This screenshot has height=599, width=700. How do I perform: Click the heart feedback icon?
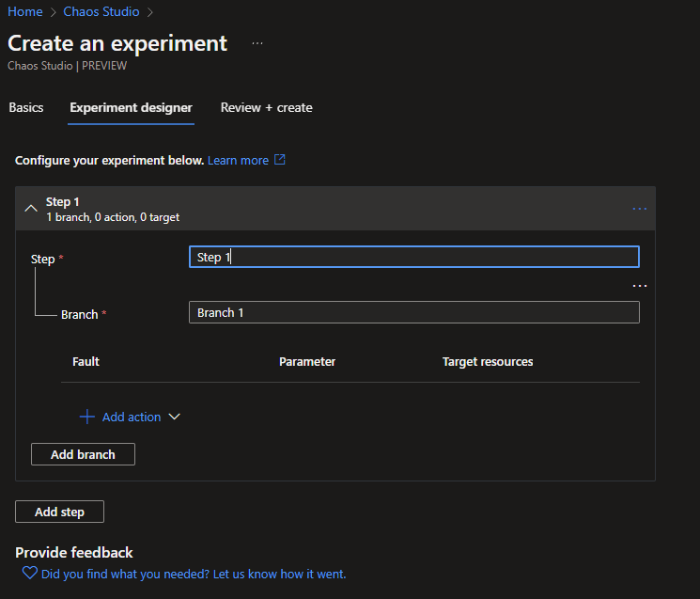point(29,574)
